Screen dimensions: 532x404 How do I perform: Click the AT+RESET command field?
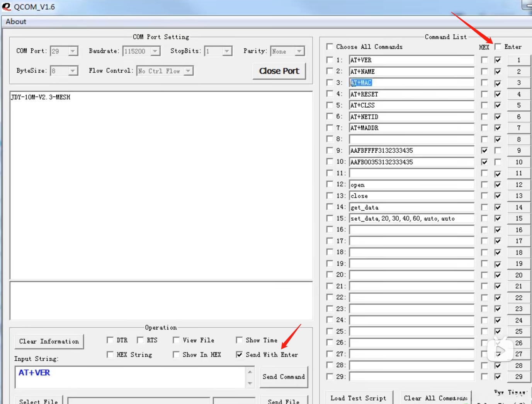[412, 94]
